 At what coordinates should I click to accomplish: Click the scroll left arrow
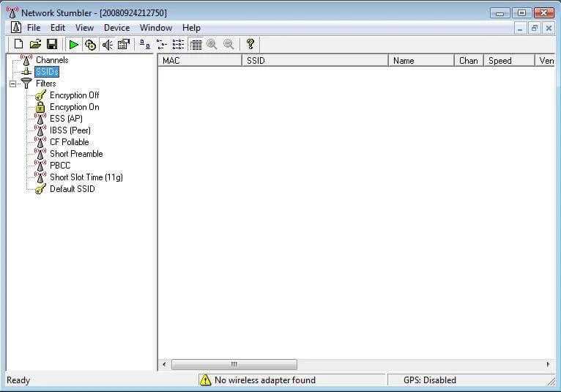click(x=164, y=364)
